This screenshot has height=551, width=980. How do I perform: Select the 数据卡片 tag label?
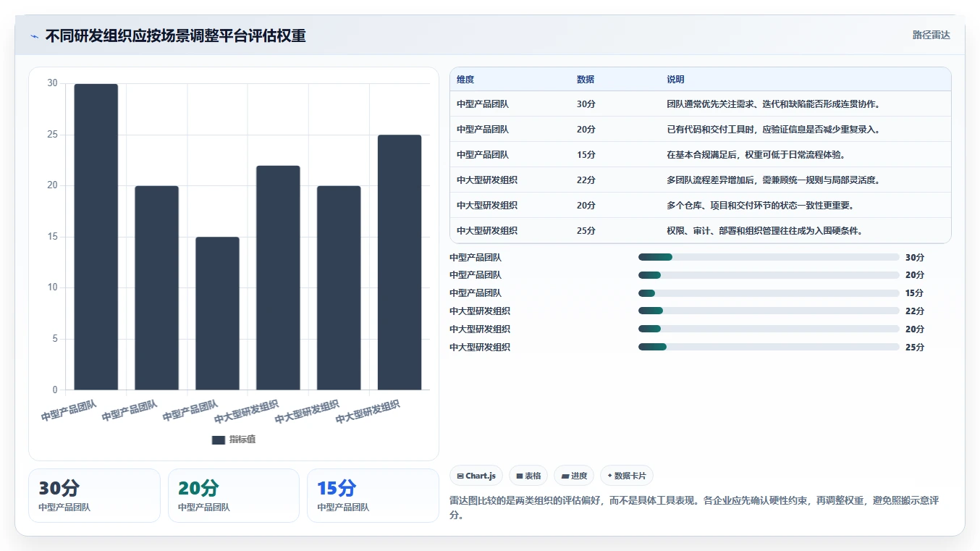point(630,476)
